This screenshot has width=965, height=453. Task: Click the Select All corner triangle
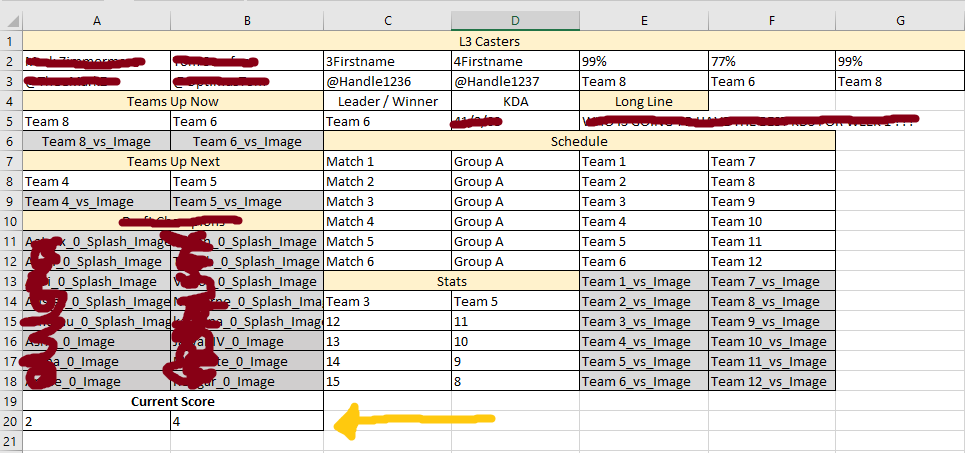12,22
